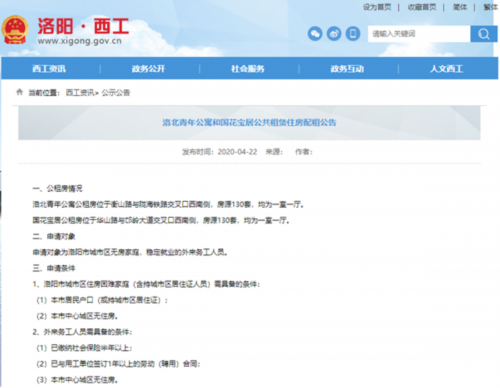Click the 作者 label
Screen dimensions: 500x388
(x=304, y=152)
